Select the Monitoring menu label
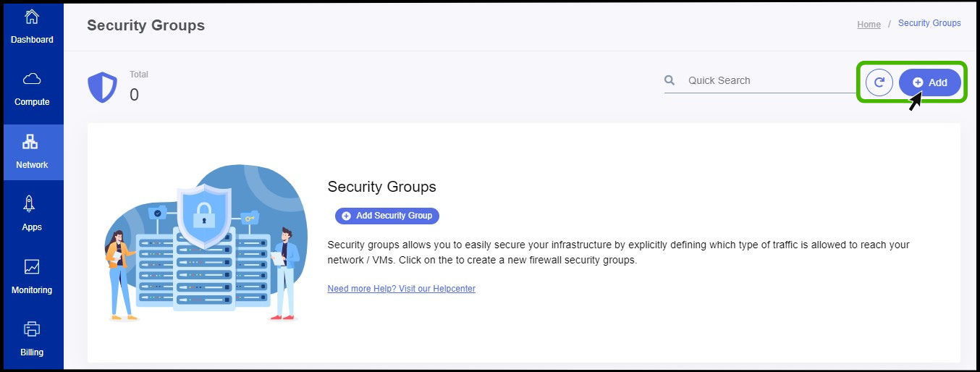The width and height of the screenshot is (980, 372). [x=32, y=290]
